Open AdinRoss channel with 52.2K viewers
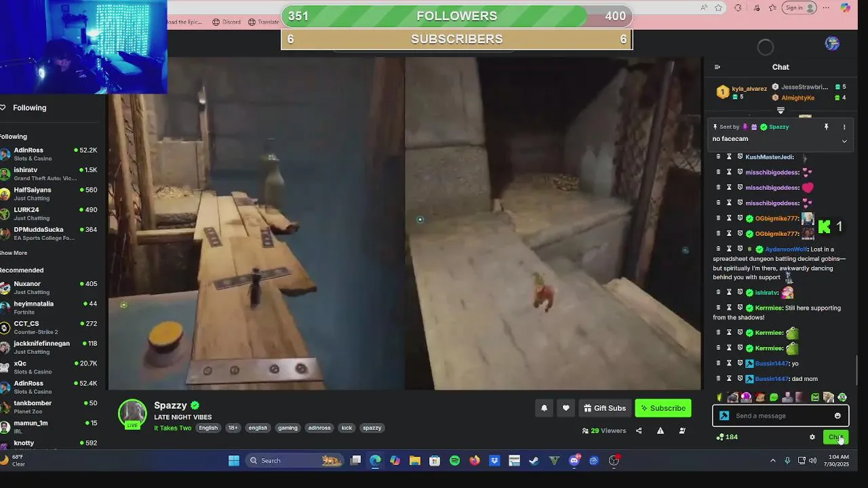This screenshot has width=868, height=488. click(49, 154)
